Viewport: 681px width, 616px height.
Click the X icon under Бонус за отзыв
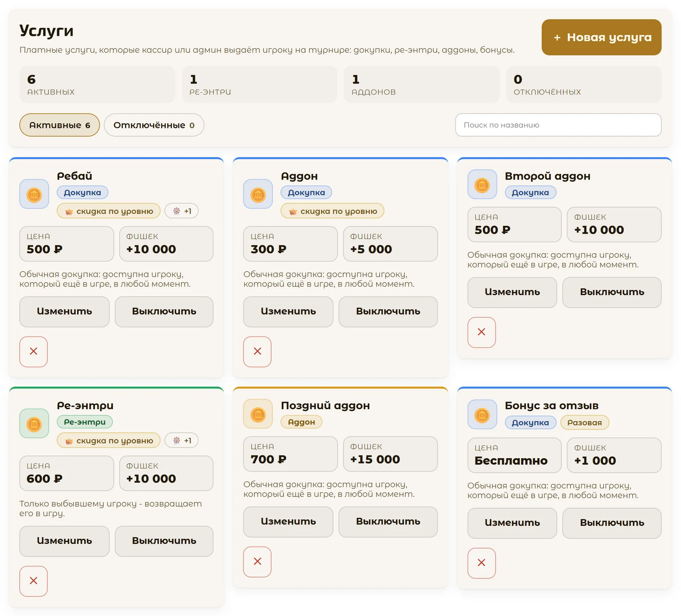coord(482,563)
